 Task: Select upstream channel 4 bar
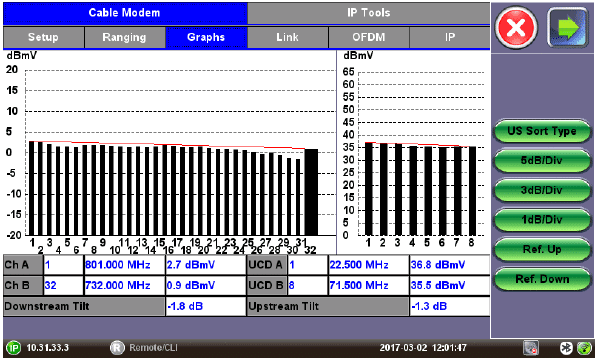click(413, 190)
